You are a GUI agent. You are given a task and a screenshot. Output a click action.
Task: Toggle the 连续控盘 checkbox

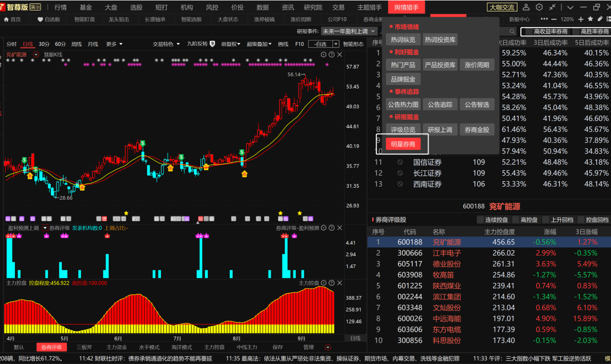coord(480,220)
